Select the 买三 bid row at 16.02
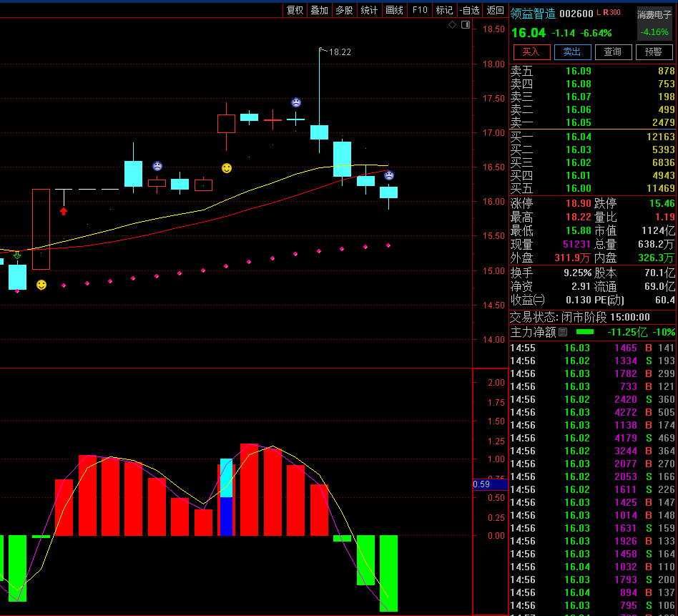 click(592, 162)
